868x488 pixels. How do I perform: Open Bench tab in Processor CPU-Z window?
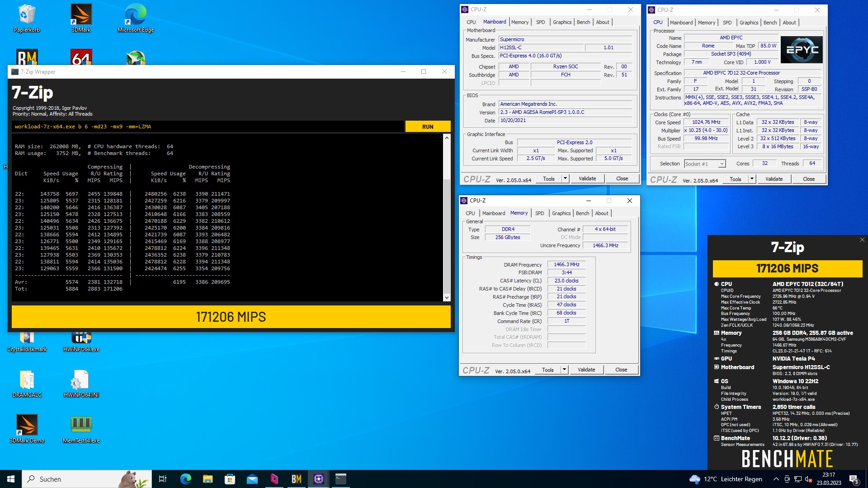tap(770, 23)
